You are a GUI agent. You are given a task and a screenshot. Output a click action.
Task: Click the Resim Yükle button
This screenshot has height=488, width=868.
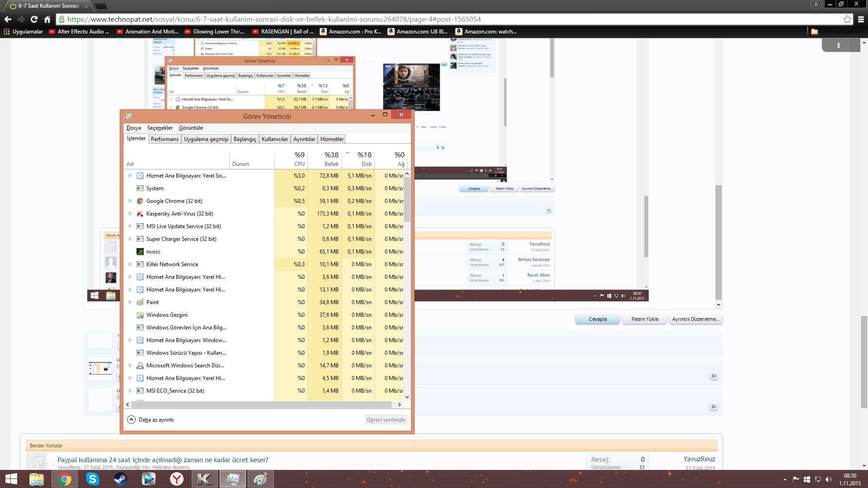point(645,319)
